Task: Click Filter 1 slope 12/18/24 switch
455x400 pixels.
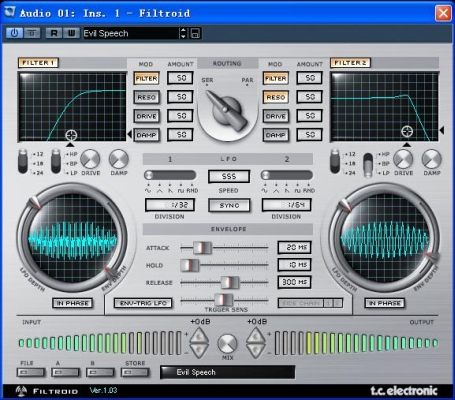Action: [x=23, y=161]
